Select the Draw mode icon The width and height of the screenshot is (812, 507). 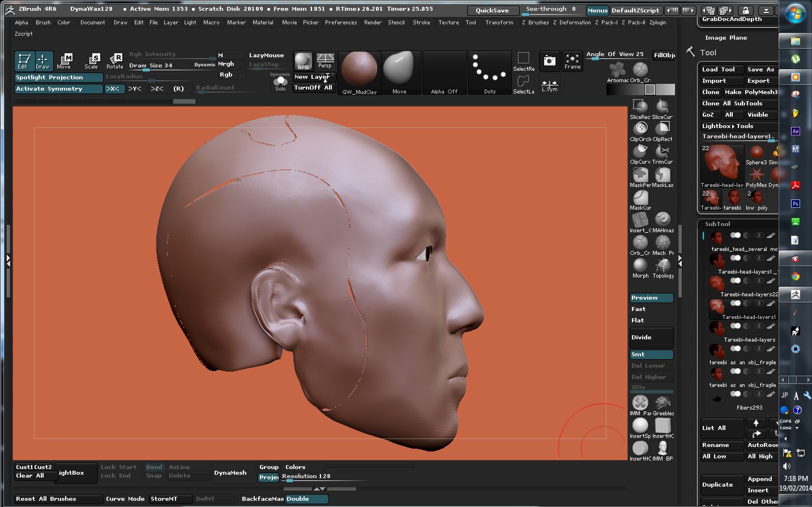click(43, 61)
